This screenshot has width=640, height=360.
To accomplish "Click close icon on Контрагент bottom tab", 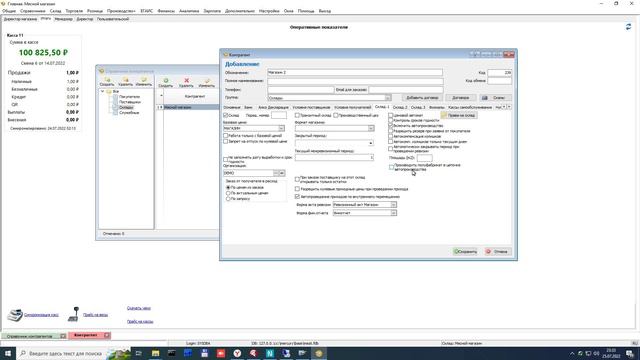I will tap(107, 335).
